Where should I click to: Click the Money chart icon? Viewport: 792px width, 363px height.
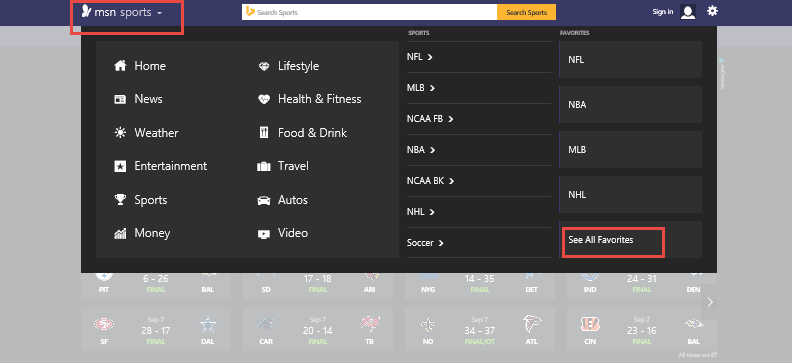pos(120,233)
